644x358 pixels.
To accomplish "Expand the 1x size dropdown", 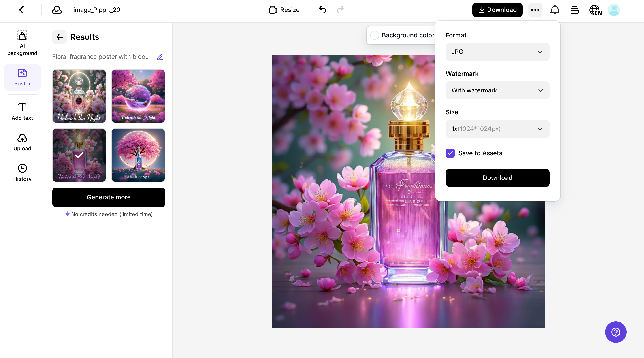I will click(x=497, y=129).
